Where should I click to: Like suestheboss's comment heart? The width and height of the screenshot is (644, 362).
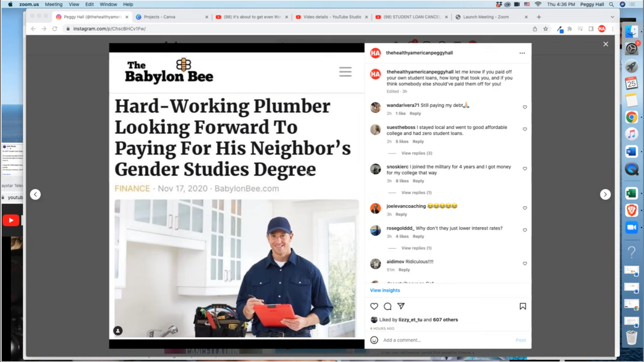pos(525,129)
